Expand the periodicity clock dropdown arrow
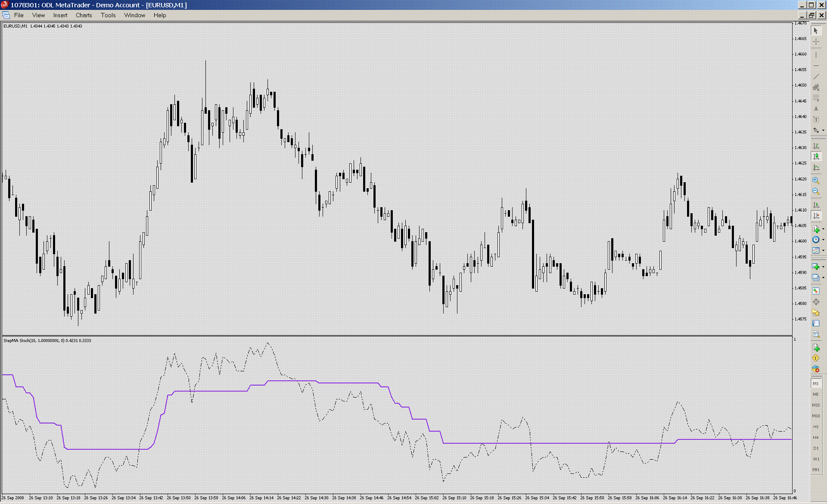This screenshot has width=827, height=504. click(823, 240)
